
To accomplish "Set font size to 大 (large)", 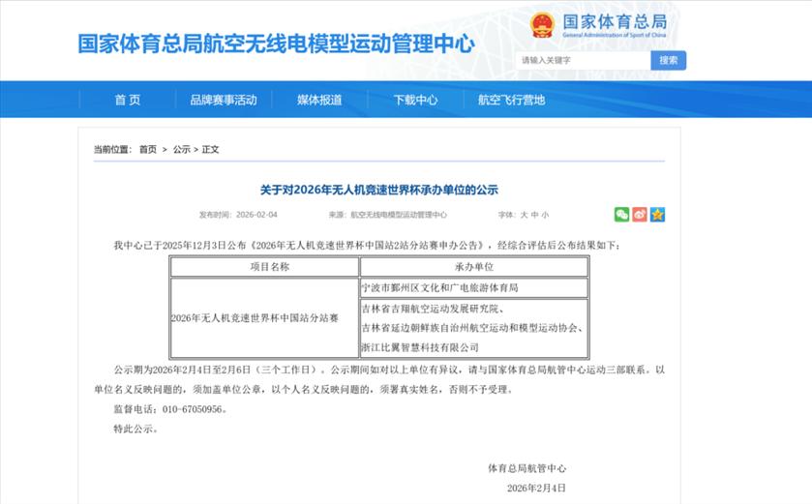I will click(524, 215).
